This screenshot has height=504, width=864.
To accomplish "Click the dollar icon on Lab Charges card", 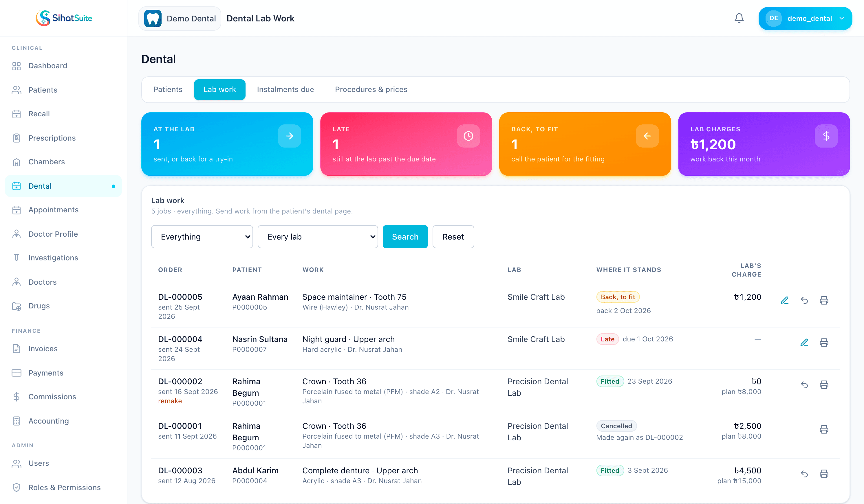I will click(826, 136).
